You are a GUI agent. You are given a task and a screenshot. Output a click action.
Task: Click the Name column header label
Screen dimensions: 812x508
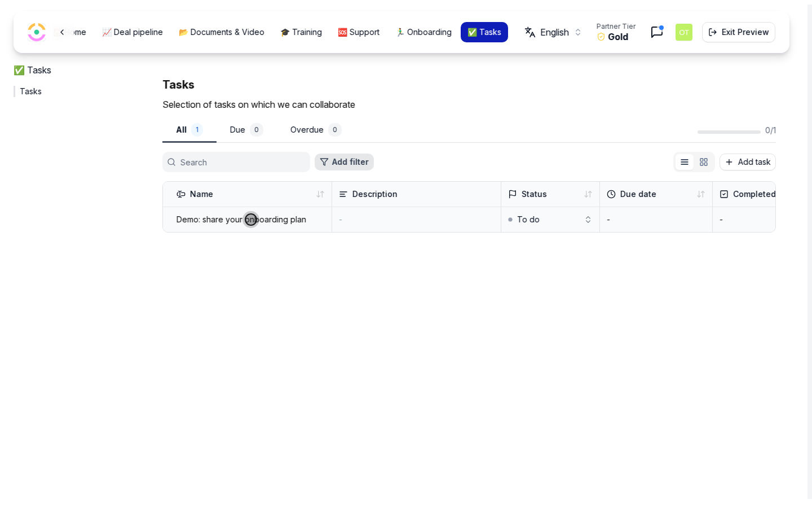pos(201,194)
